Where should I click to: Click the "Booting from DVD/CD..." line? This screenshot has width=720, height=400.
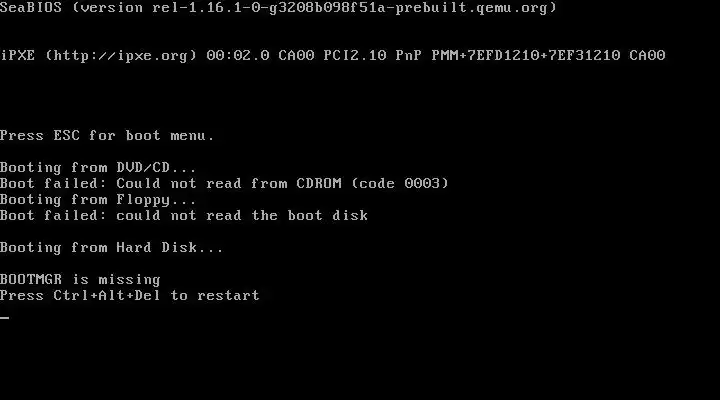pos(98,168)
